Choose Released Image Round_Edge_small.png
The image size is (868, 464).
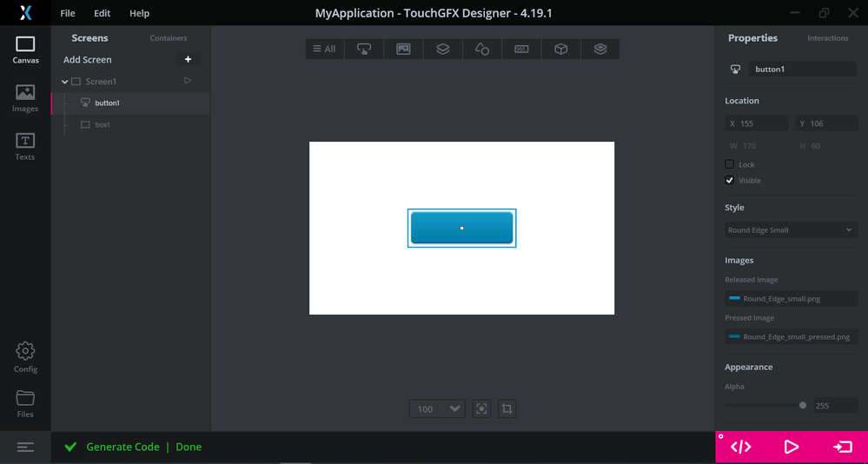(x=792, y=298)
